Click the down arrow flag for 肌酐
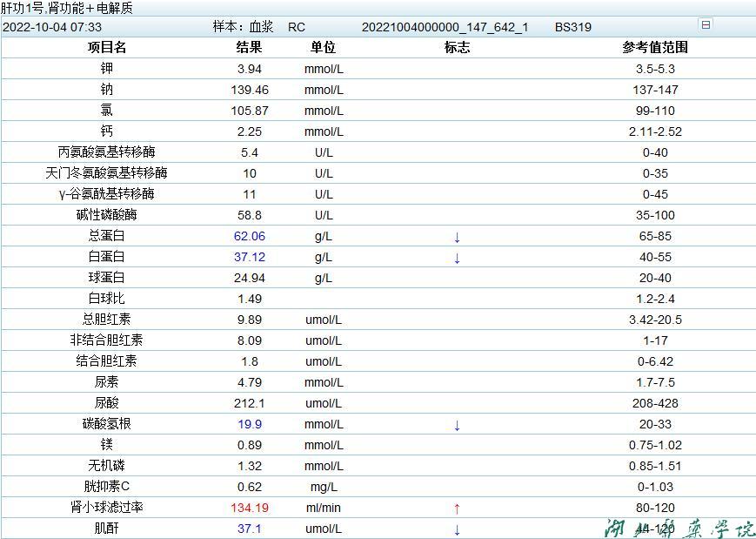 point(457,529)
